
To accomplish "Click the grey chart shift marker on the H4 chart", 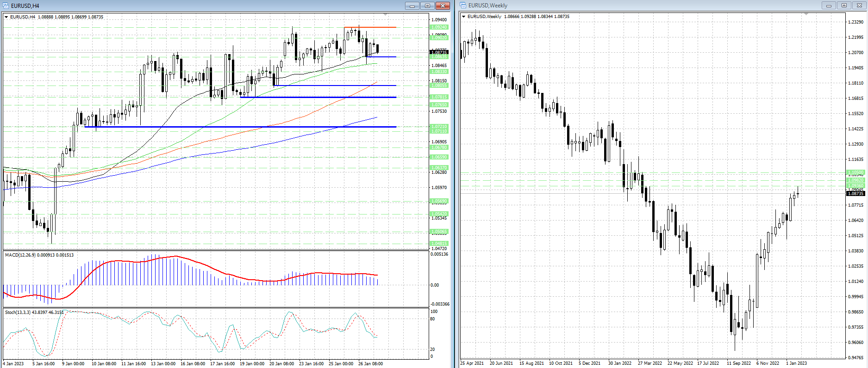I will point(387,15).
